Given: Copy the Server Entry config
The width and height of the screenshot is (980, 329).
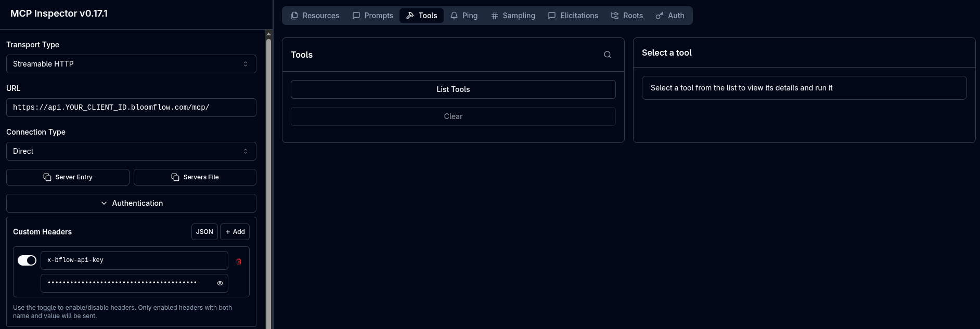Looking at the screenshot, I should [68, 177].
